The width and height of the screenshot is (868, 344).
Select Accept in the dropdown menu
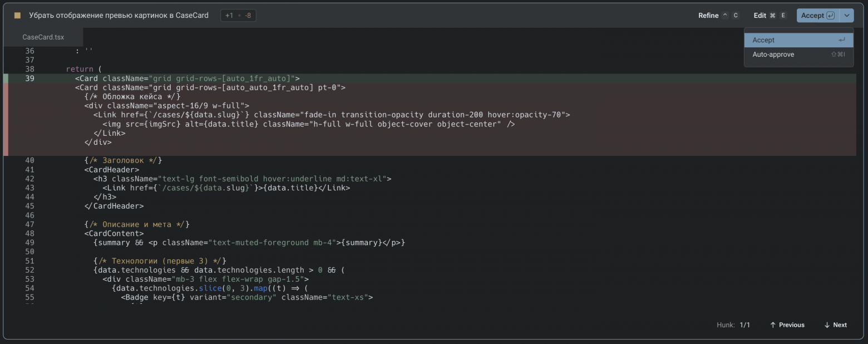(798, 40)
